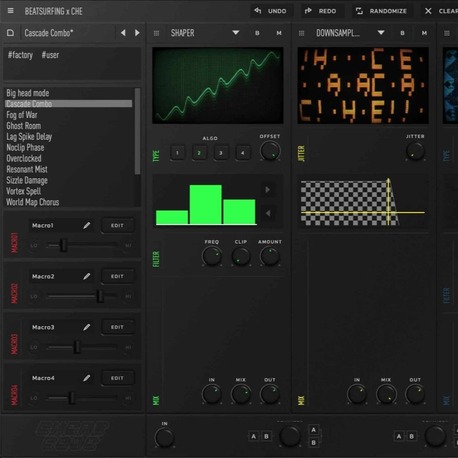
Task: Click Macro4 pencil rename icon
Action: click(87, 378)
